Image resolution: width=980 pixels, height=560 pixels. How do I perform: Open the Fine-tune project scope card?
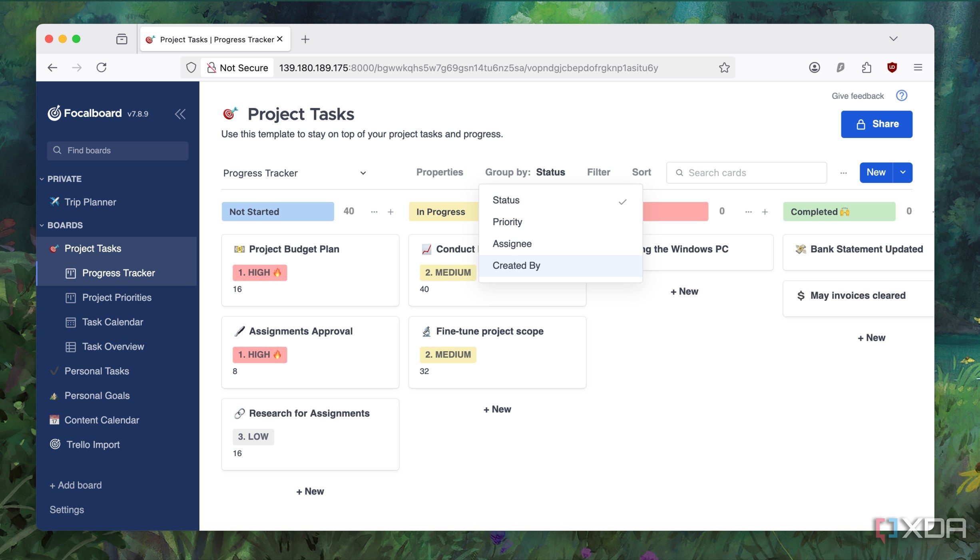[497, 352]
